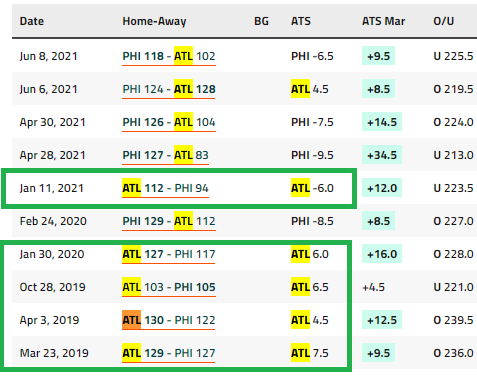The width and height of the screenshot is (477, 379).
Task: Open the Feb 24, 2020 PHI 129 - ATL 112 link
Action: click(x=169, y=221)
